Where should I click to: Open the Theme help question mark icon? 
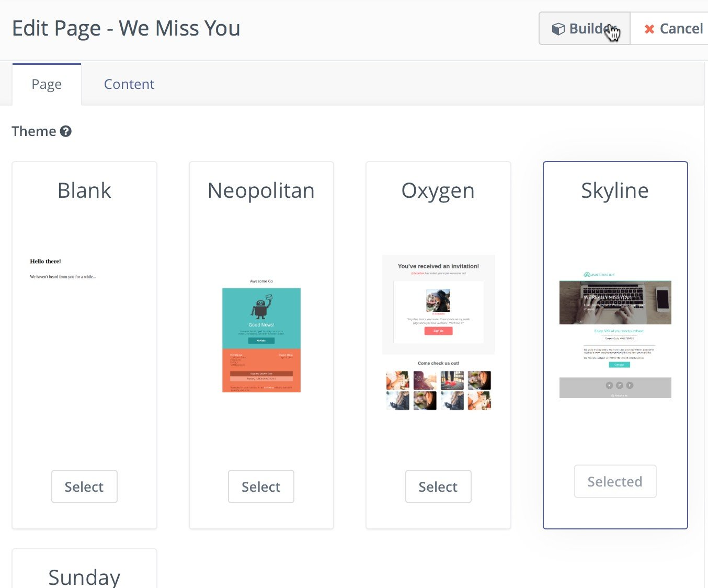(x=65, y=131)
